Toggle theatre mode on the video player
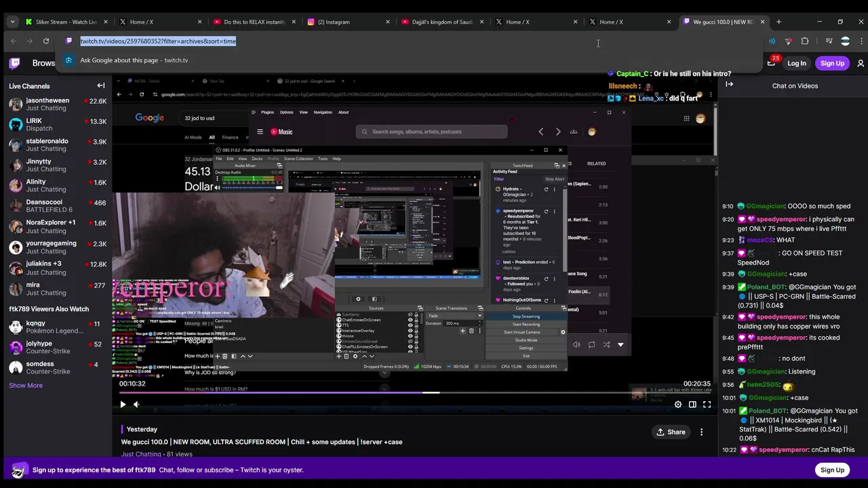The image size is (868, 488). [692, 405]
